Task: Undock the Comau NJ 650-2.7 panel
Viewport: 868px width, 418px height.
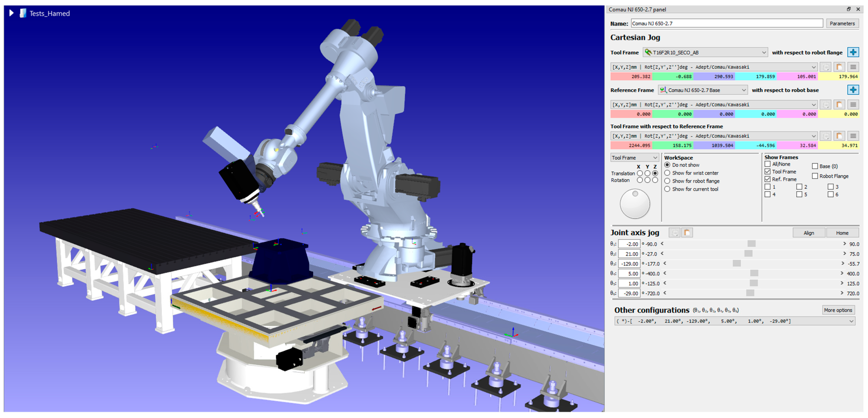Action: point(848,9)
